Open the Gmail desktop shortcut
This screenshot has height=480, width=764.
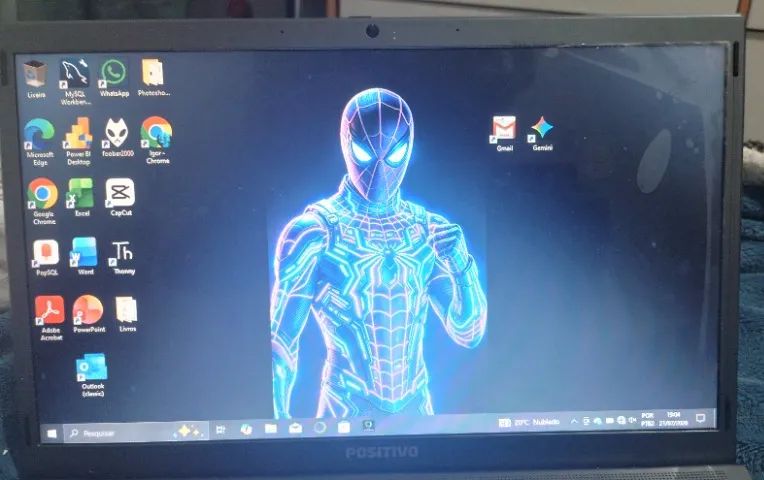point(504,134)
